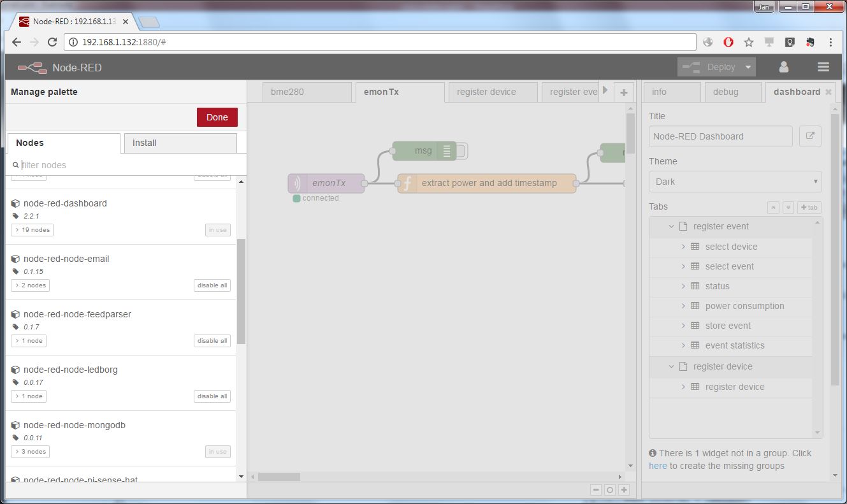Go back in the browser
The width and height of the screenshot is (847, 504).
click(17, 42)
